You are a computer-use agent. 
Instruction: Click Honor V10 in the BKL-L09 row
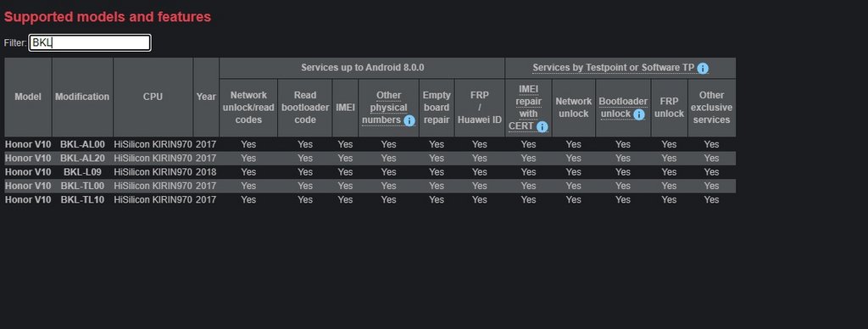click(28, 172)
